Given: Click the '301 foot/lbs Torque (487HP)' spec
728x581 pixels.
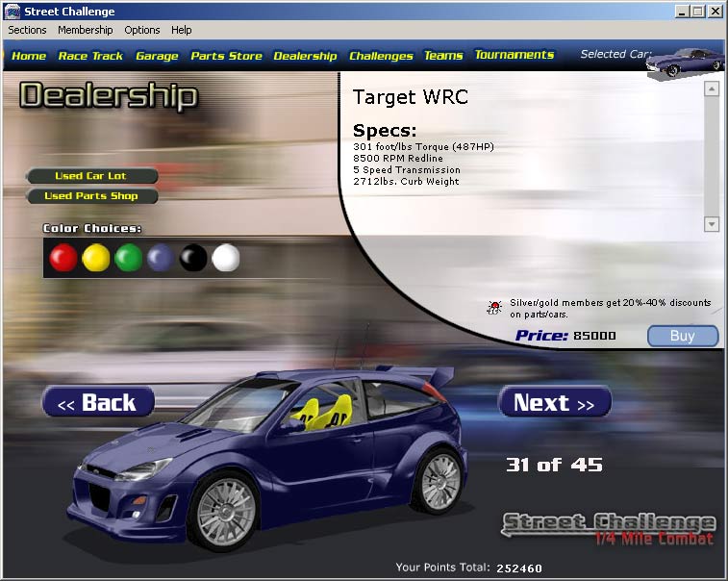Looking at the screenshot, I should coord(423,147).
